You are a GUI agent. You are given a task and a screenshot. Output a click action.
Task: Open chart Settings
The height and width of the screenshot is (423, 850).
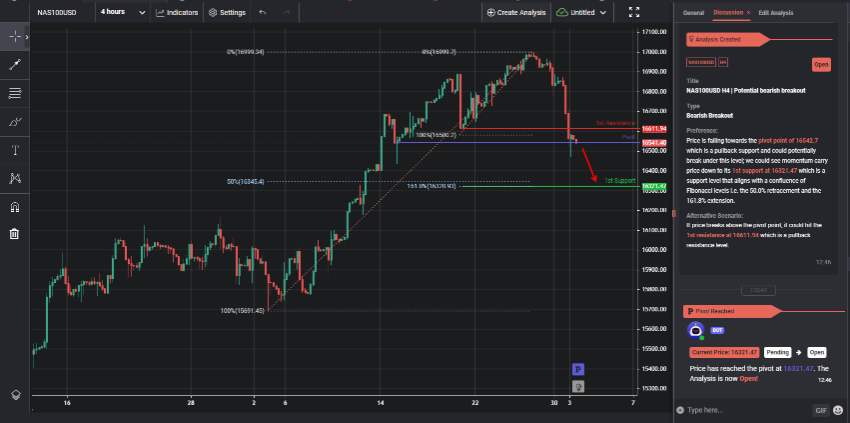[227, 12]
